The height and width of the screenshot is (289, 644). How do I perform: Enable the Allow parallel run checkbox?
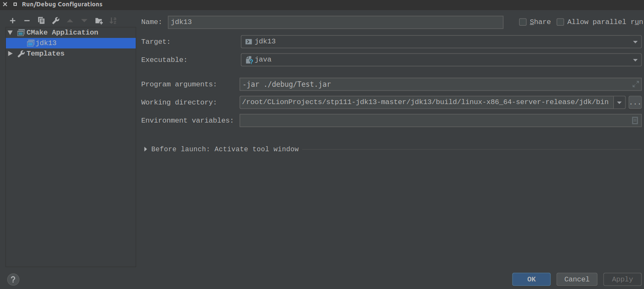(x=561, y=22)
